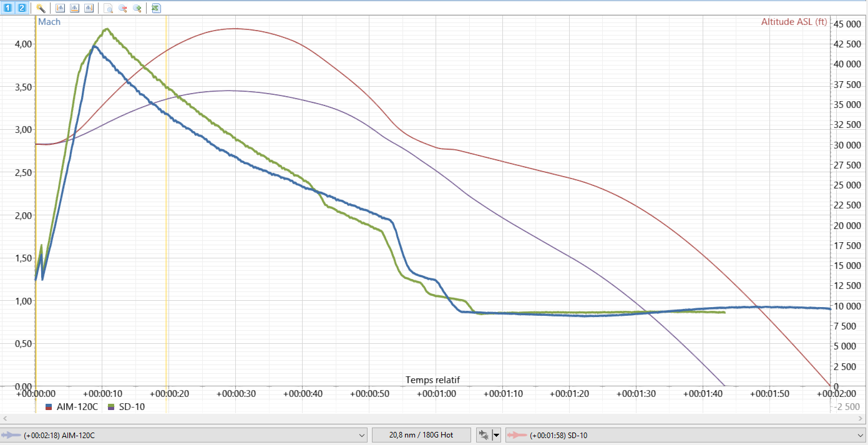Screen dimensions: 868x445
Task: Click the Altitude ASL (ft) axis title
Action: coord(794,22)
